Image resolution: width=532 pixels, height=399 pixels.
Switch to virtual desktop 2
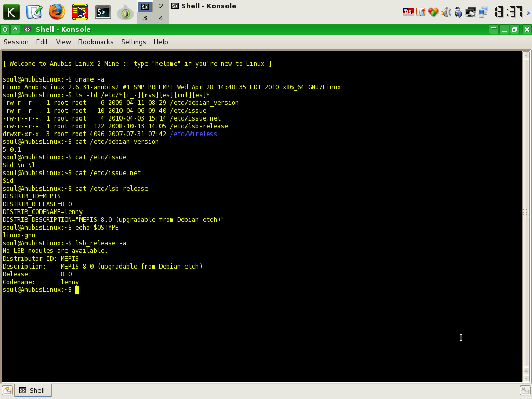click(161, 6)
